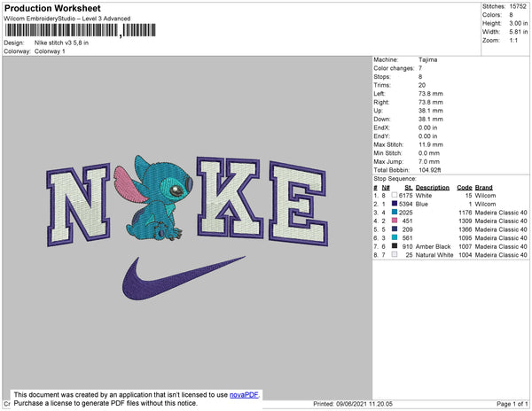The image size is (532, 411).
Task: Select the Zoom value '1:1'
Action: 513,41
